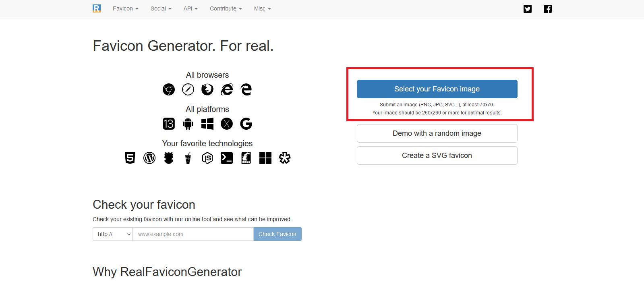Click the Android platform icon
644x282 pixels.
click(x=188, y=124)
